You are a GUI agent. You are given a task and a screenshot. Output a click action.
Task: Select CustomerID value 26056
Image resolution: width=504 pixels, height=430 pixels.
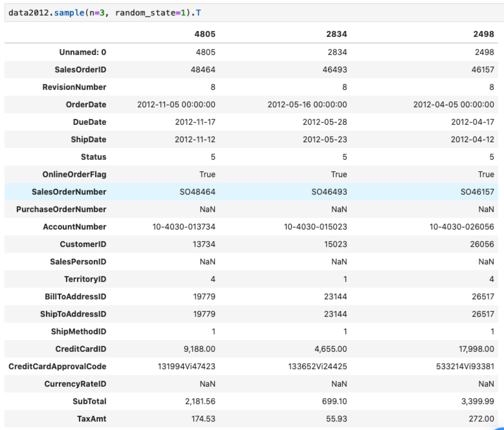click(482, 244)
